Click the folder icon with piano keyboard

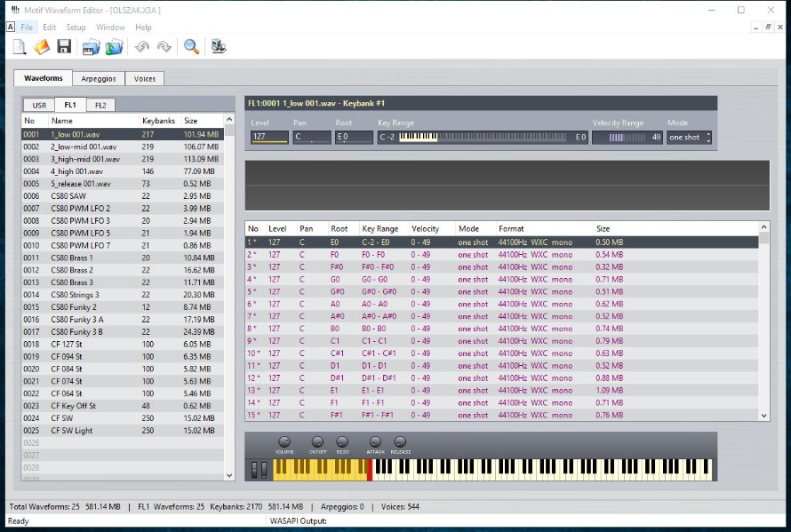[91, 47]
